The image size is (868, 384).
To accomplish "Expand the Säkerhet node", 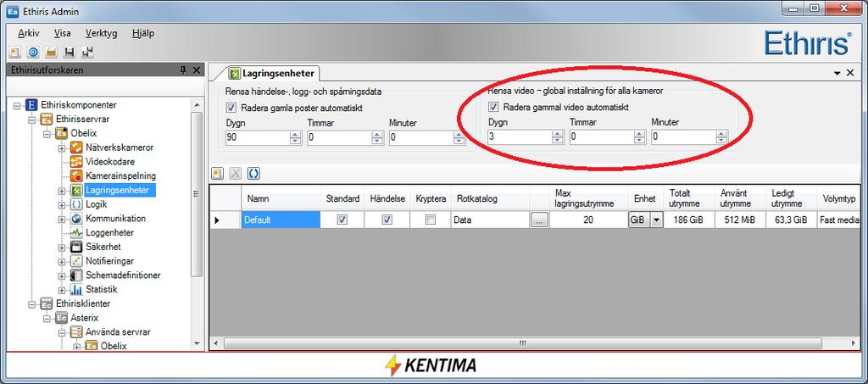I will pyautogui.click(x=61, y=247).
